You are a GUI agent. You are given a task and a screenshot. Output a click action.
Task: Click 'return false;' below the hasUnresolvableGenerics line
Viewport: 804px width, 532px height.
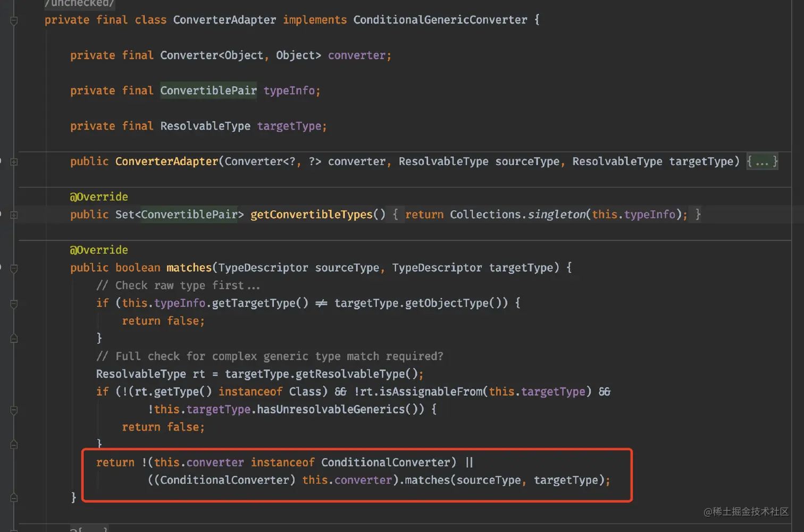pyautogui.click(x=163, y=427)
